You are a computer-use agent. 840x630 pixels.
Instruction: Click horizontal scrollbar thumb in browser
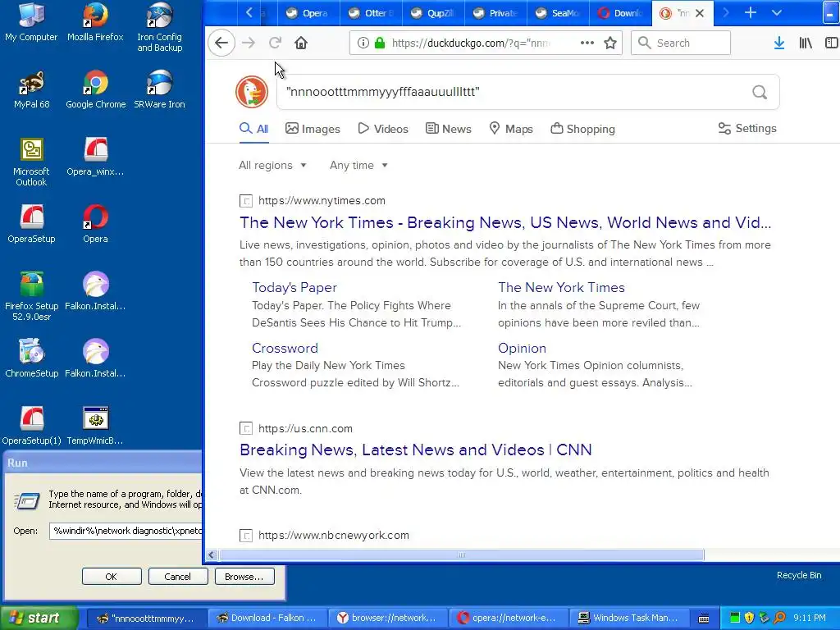pos(461,555)
